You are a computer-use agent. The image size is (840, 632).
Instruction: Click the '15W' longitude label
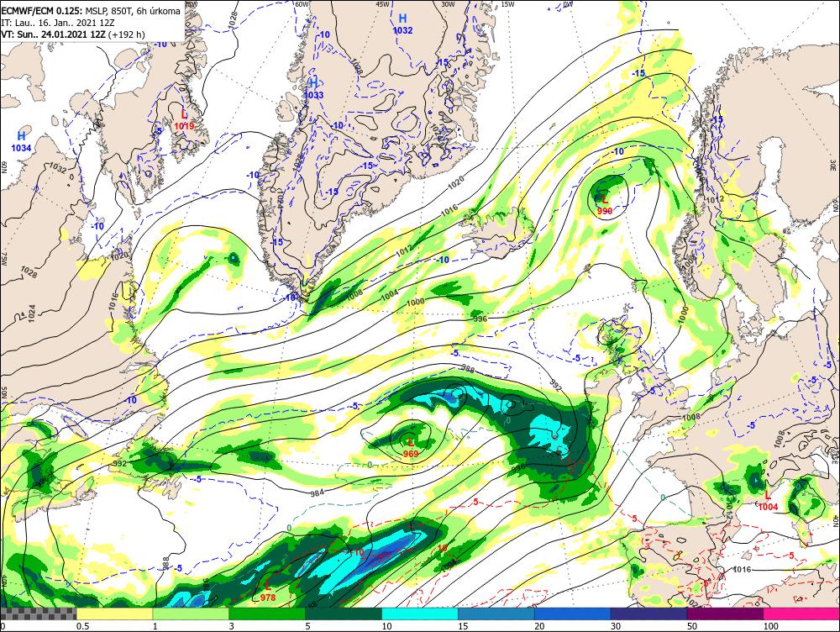pos(508,3)
